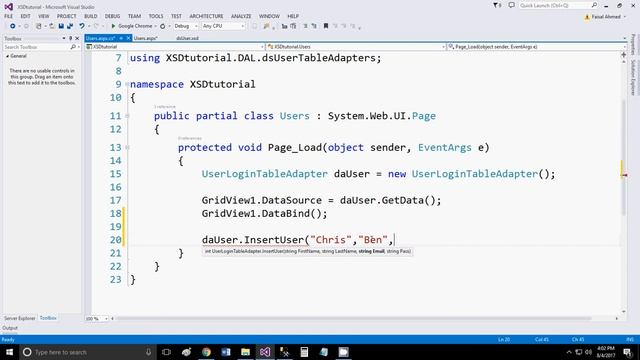Open the ARCHITECTURE menu
Screen dimensions: 640x360
[206, 16]
